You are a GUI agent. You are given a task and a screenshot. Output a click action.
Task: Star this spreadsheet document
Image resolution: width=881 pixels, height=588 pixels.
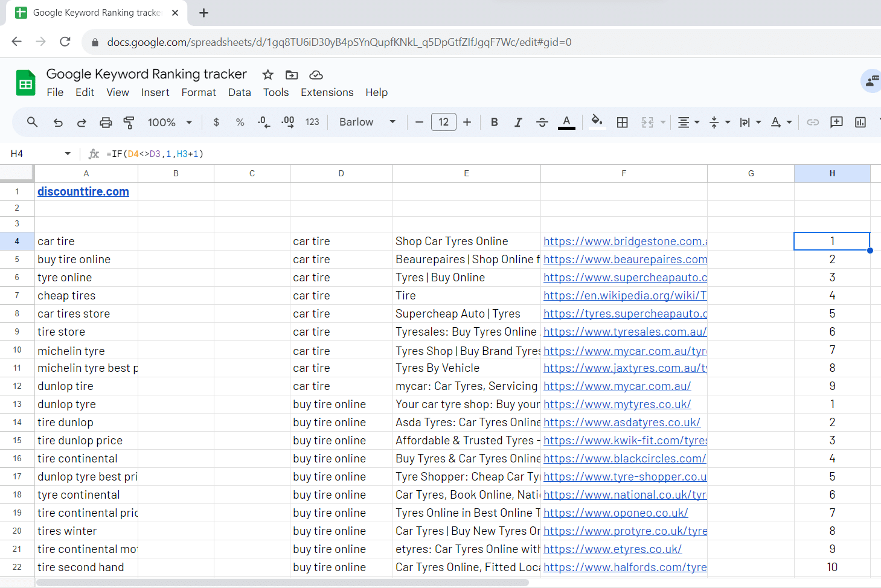268,75
